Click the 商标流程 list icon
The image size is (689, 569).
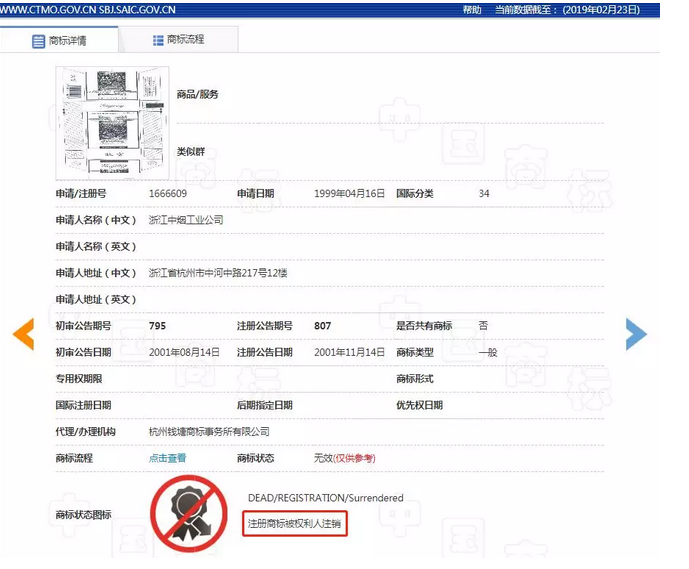pos(158,40)
